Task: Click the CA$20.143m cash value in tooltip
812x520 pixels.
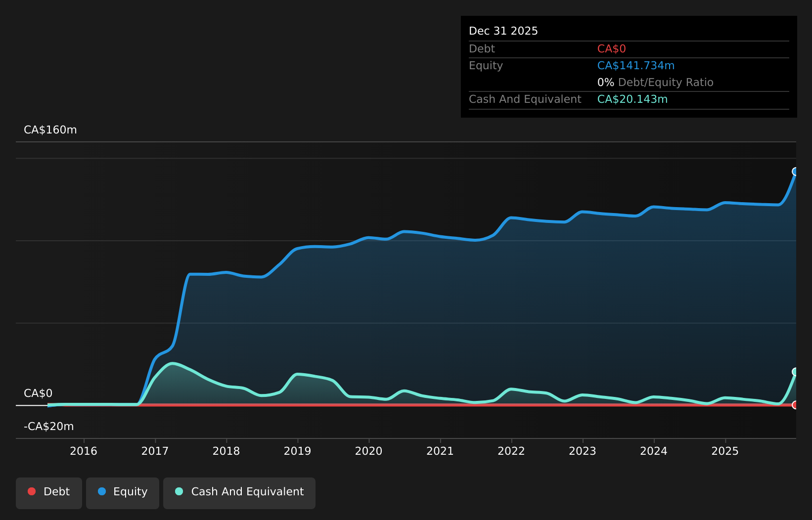Action: [x=632, y=99]
